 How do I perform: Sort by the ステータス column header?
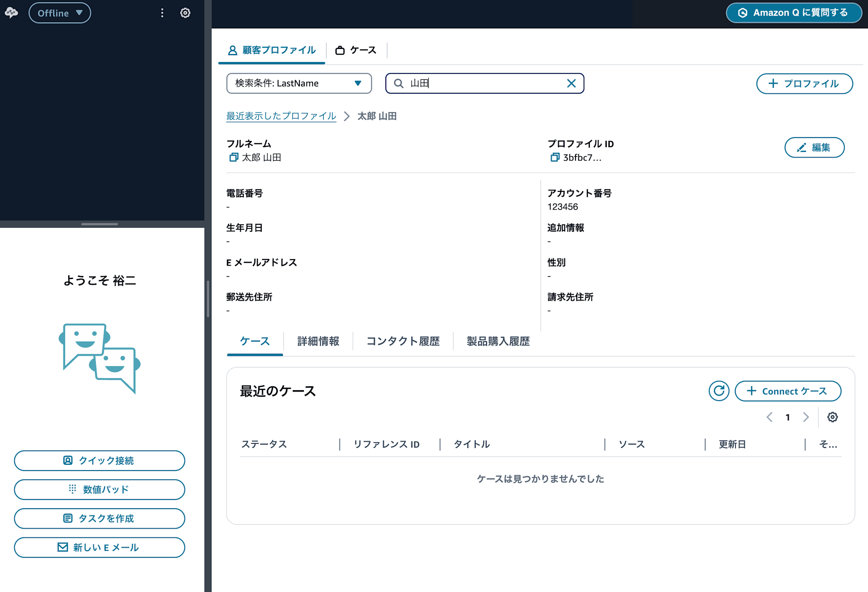(264, 444)
